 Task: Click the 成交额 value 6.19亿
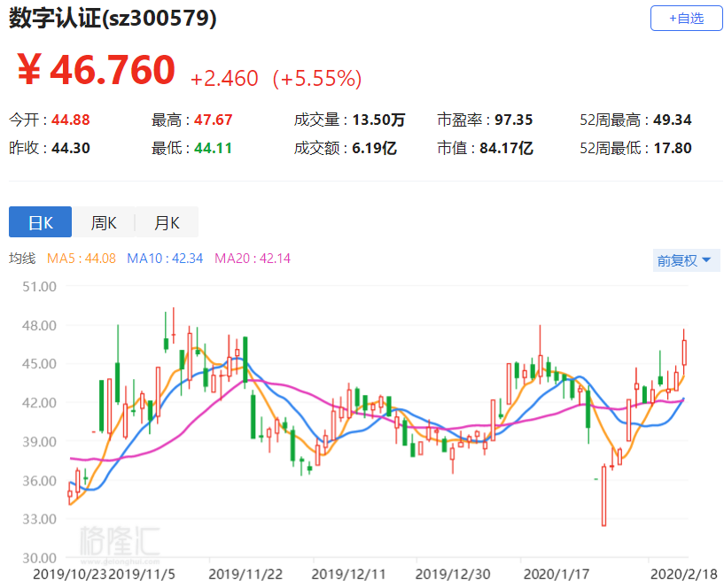pos(375,148)
